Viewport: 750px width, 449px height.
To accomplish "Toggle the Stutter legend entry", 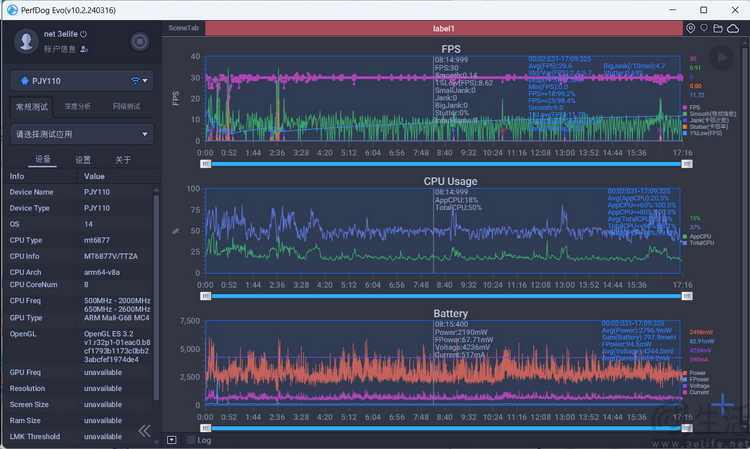I will [706, 127].
